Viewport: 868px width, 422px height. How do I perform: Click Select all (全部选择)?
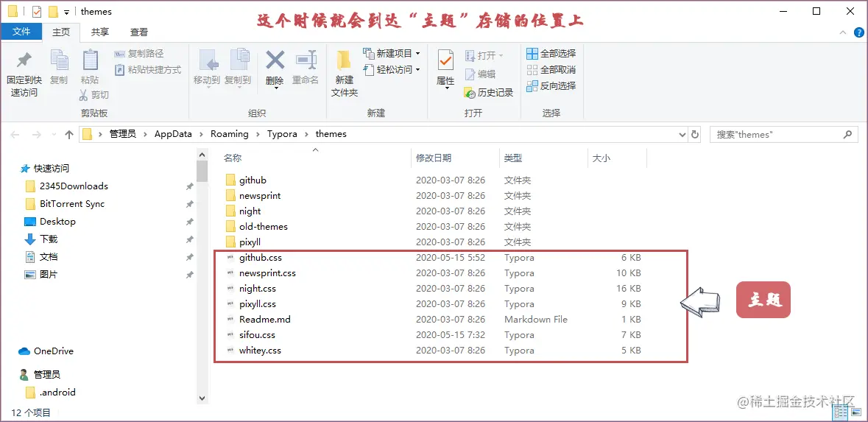551,53
